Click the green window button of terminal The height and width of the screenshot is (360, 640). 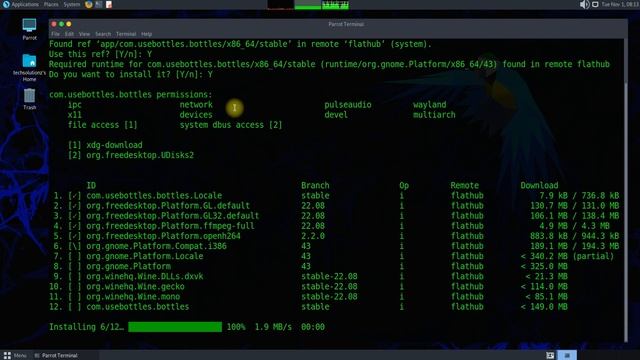(61, 24)
